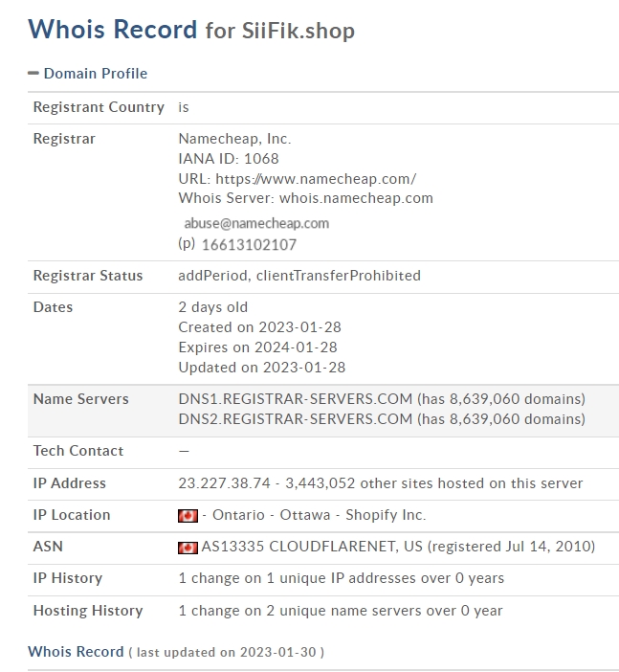Click Created on 2023-01-28 date
The height and width of the screenshot is (672, 619).
[259, 327]
